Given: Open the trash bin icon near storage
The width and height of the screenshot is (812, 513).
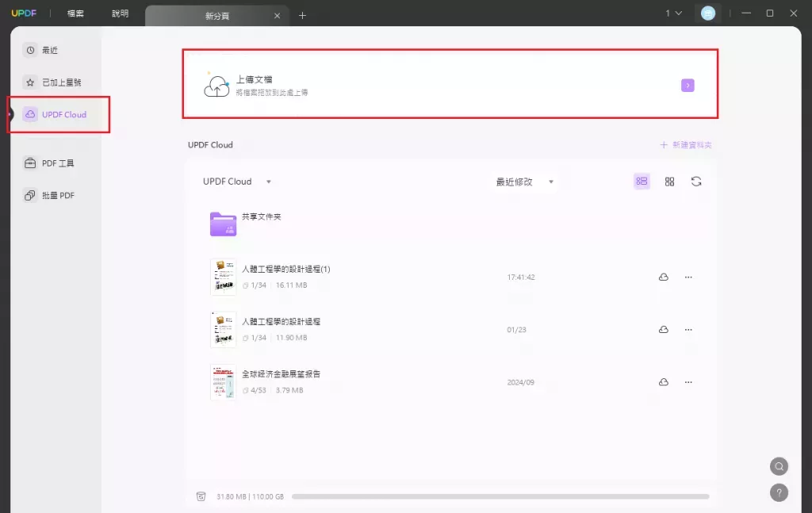Looking at the screenshot, I should (x=201, y=496).
